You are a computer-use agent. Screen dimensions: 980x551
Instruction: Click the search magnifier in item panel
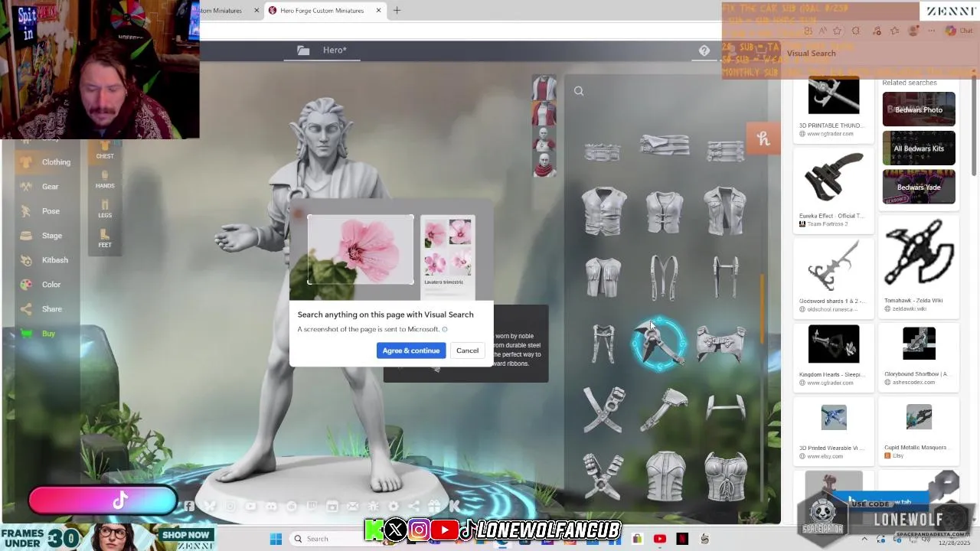click(579, 91)
